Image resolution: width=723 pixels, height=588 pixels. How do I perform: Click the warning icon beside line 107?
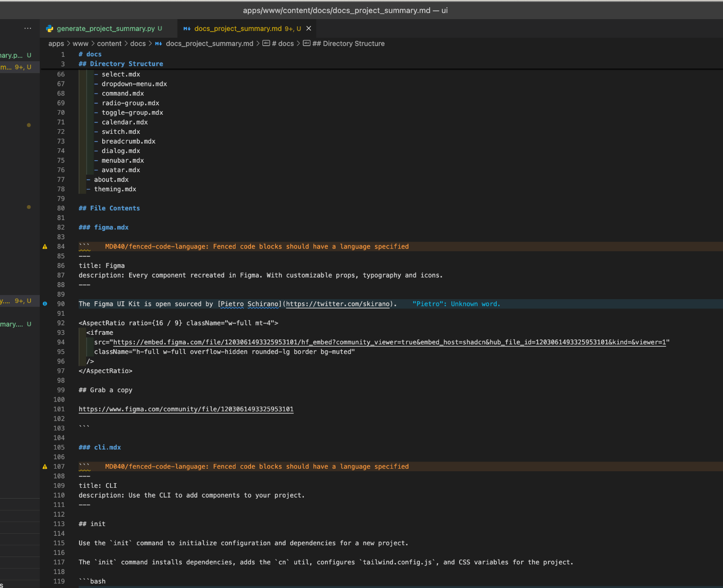tap(45, 467)
